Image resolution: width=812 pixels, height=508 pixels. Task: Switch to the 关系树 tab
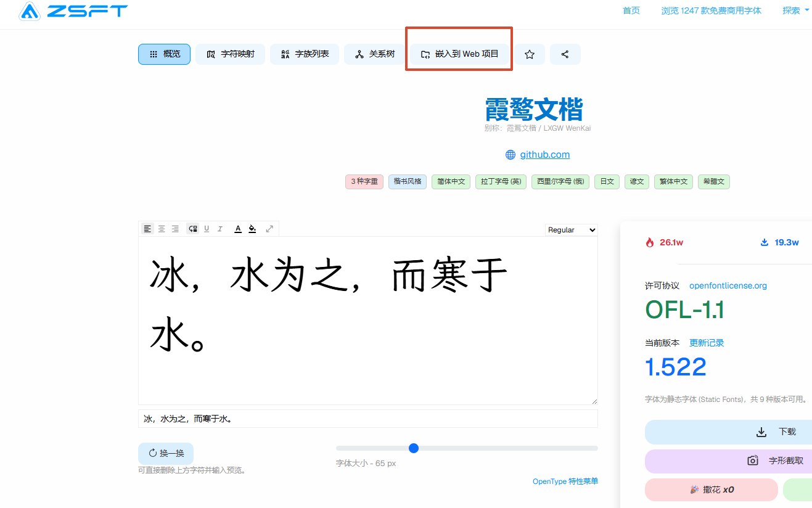pyautogui.click(x=374, y=54)
